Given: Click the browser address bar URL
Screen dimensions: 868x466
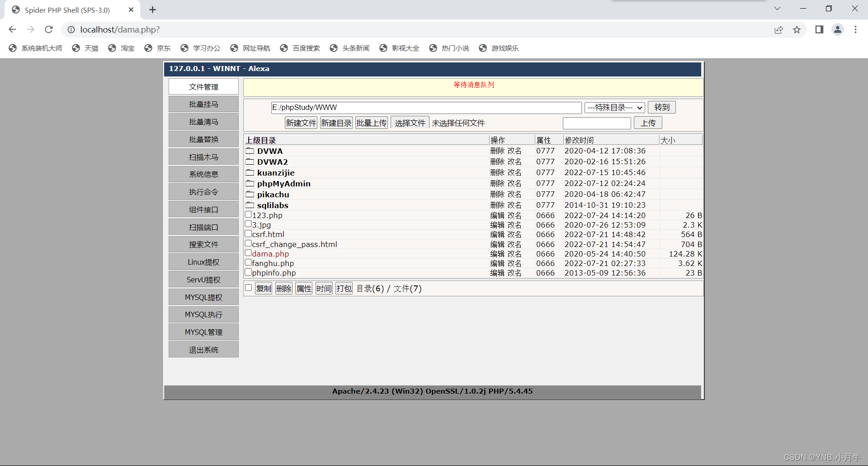Looking at the screenshot, I should click(120, 29).
